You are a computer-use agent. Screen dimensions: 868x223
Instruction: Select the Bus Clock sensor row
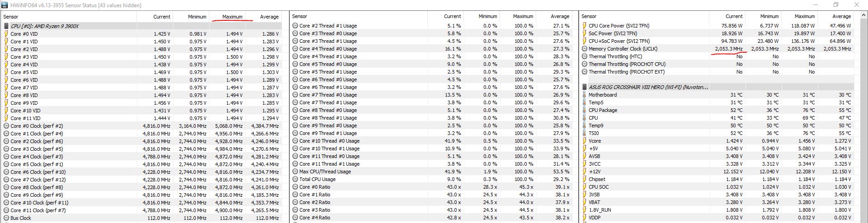(x=21, y=218)
